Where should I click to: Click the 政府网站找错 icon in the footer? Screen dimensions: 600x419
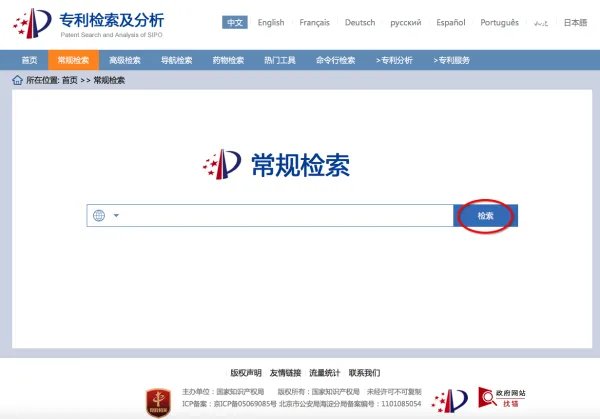coord(502,398)
